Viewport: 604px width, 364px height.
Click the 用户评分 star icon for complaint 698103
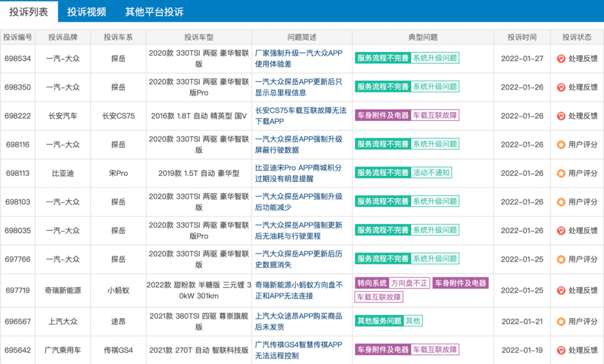561,202
